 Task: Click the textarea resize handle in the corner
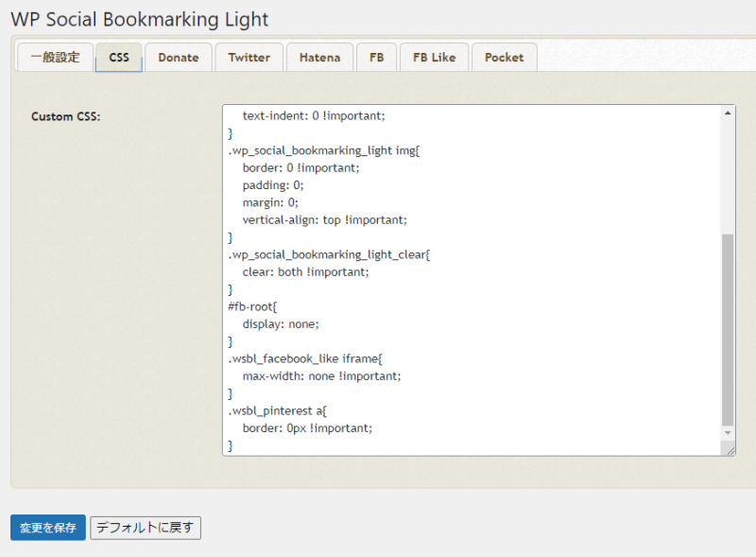click(730, 450)
